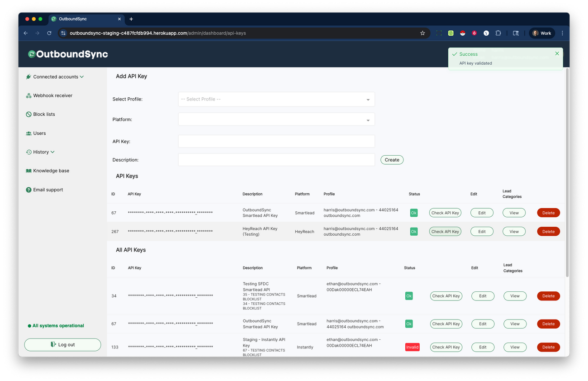Viewport: 588px width, 381px height.
Task: Click the Connected accounts sidebar icon
Action: pyautogui.click(x=28, y=76)
